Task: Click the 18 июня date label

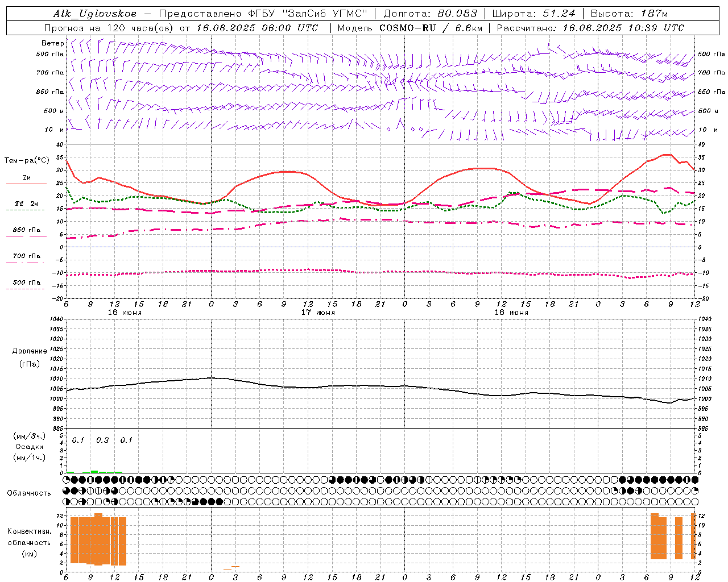Action: click(x=511, y=313)
